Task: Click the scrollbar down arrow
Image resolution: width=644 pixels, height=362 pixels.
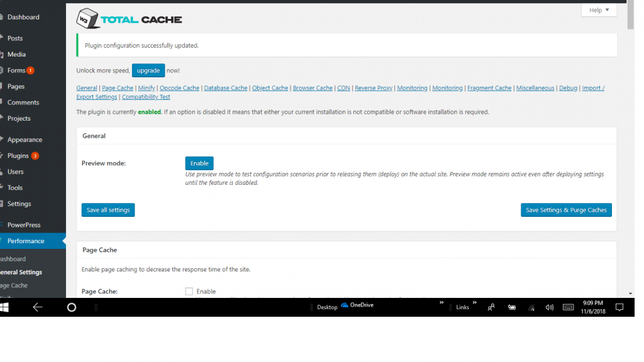Action: 630,294
